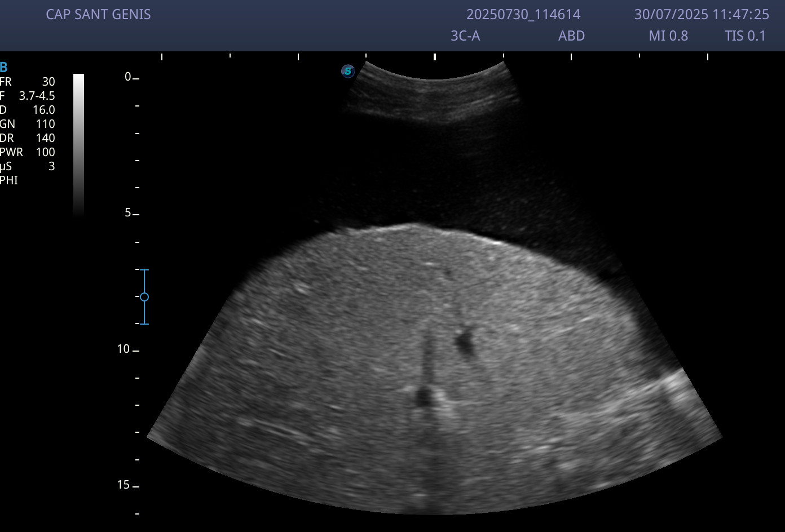The width and height of the screenshot is (785, 532).
Task: Click the MI 0.8 indicator
Action: tap(668, 36)
